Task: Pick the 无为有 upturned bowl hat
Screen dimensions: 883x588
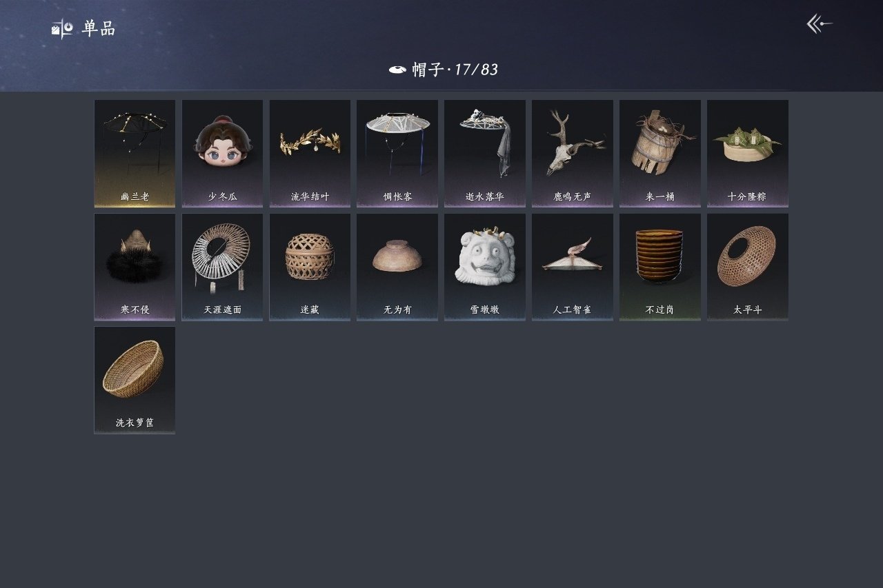Action: (397, 267)
